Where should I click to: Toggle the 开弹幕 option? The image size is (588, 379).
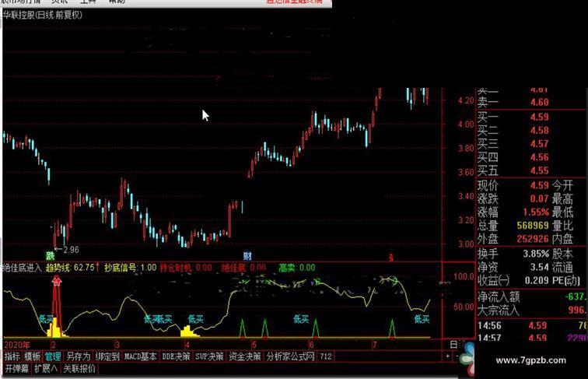(17, 368)
